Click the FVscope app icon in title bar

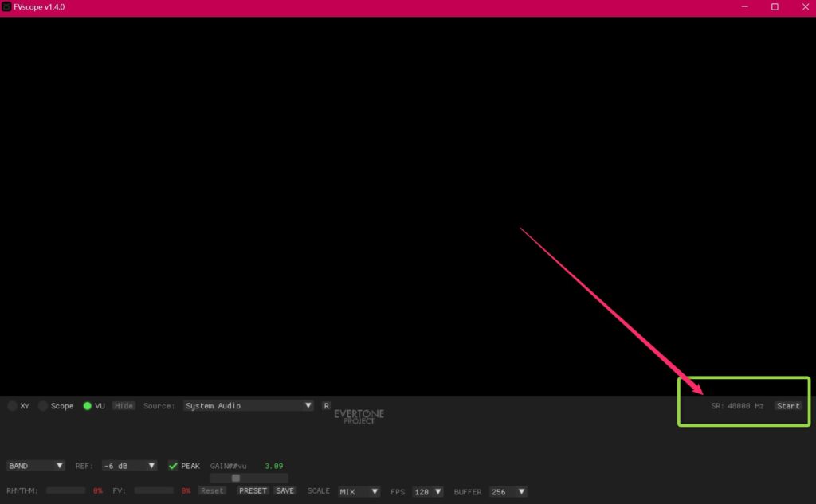pyautogui.click(x=6, y=6)
